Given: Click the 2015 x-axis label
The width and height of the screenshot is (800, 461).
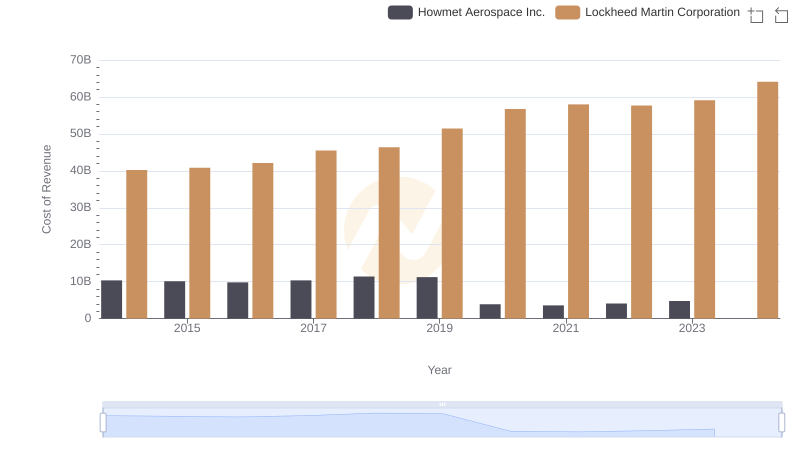Looking at the screenshot, I should 187,328.
